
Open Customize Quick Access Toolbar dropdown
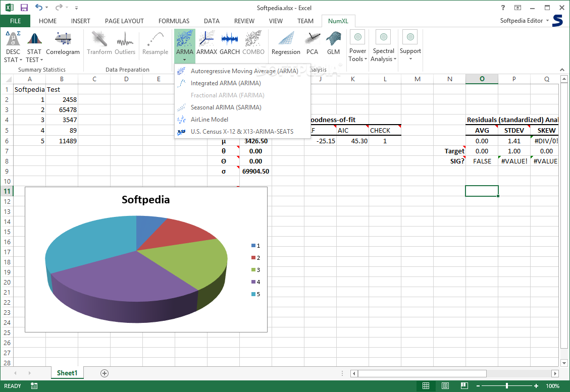[x=76, y=8]
